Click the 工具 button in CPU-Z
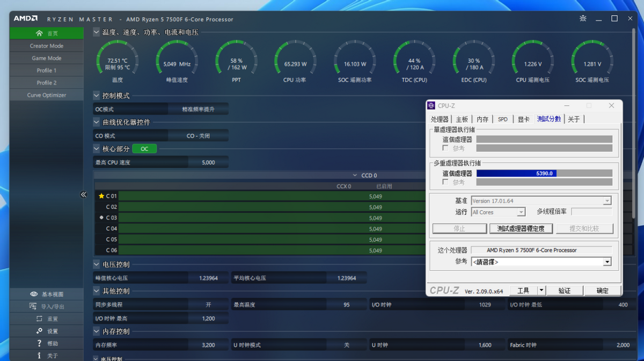Image resolution: width=644 pixels, height=361 pixels. tap(523, 291)
